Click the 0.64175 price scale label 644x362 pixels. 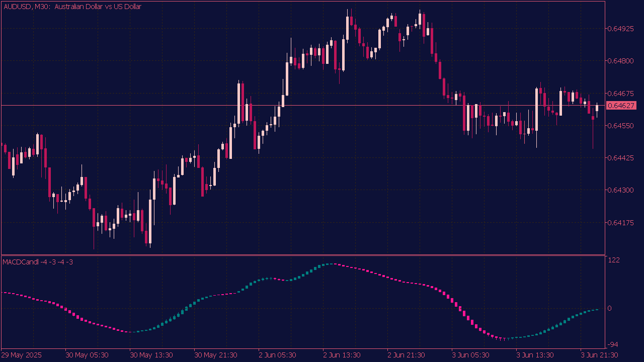(620, 222)
